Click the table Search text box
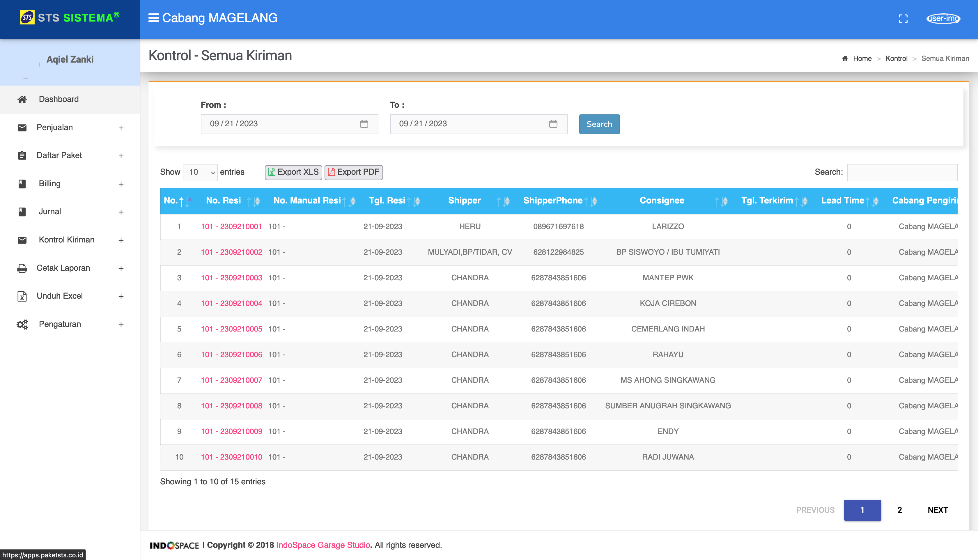 pyautogui.click(x=902, y=172)
